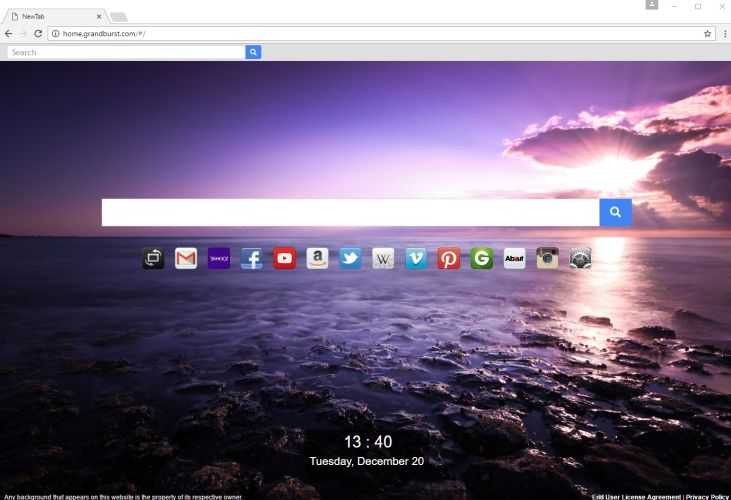Click the forward navigation arrow
The image size is (731, 500).
point(23,34)
